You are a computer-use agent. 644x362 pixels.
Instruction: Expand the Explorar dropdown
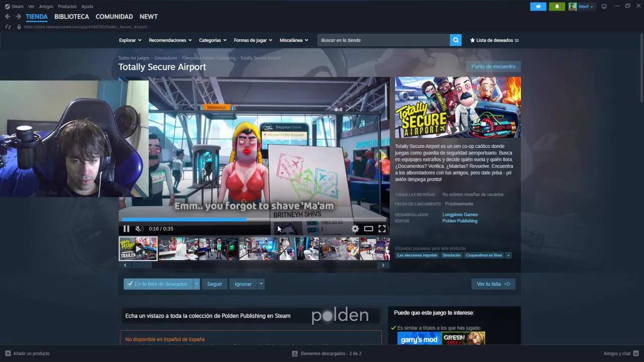(130, 40)
